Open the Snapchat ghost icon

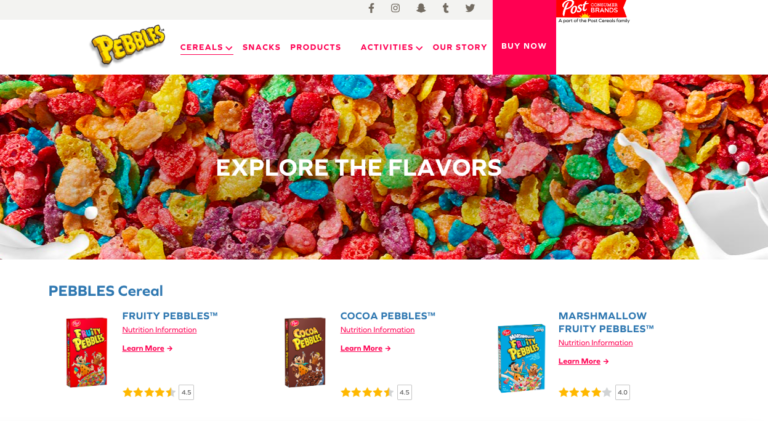pos(421,8)
